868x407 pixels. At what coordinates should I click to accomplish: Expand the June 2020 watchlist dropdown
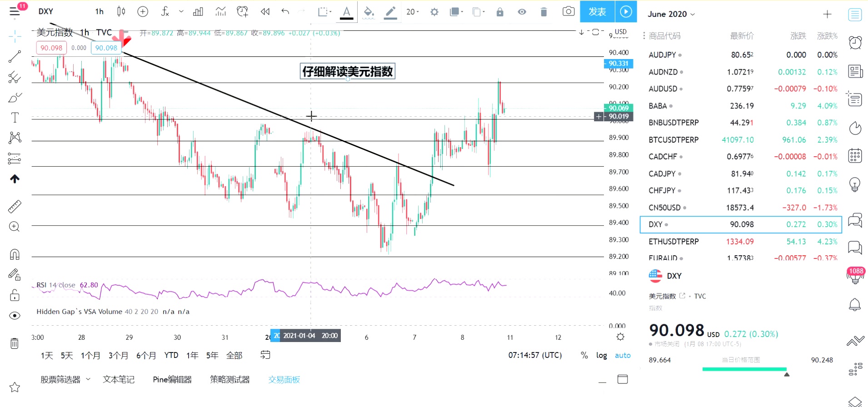point(671,14)
